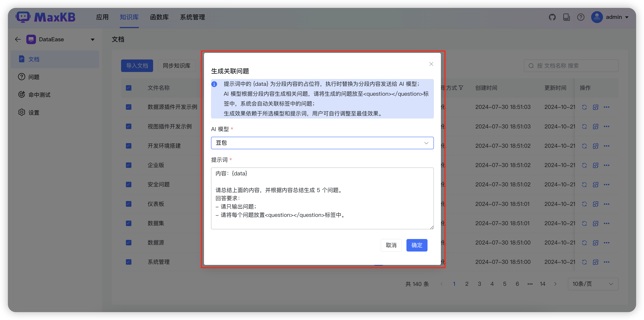Uncheck the document 系统管理 row checkbox

click(129, 262)
